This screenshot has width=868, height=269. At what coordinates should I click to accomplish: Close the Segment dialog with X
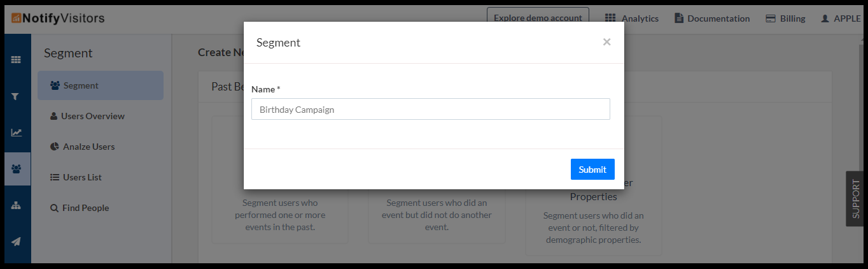point(606,42)
